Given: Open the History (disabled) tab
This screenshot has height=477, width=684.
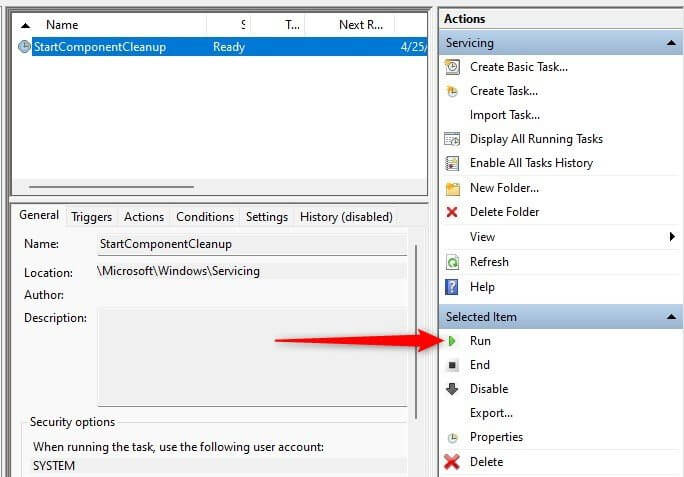Looking at the screenshot, I should coord(346,217).
